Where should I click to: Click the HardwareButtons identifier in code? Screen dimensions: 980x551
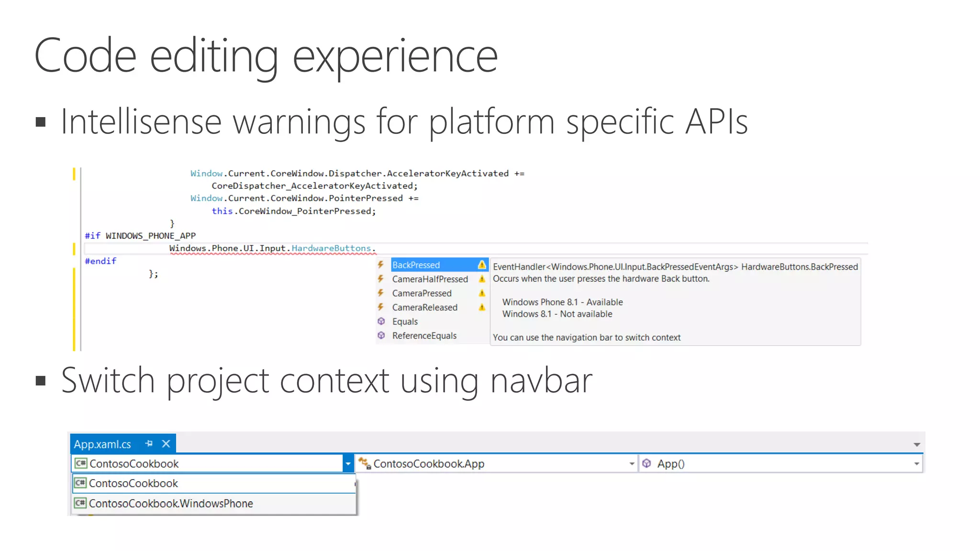331,248
